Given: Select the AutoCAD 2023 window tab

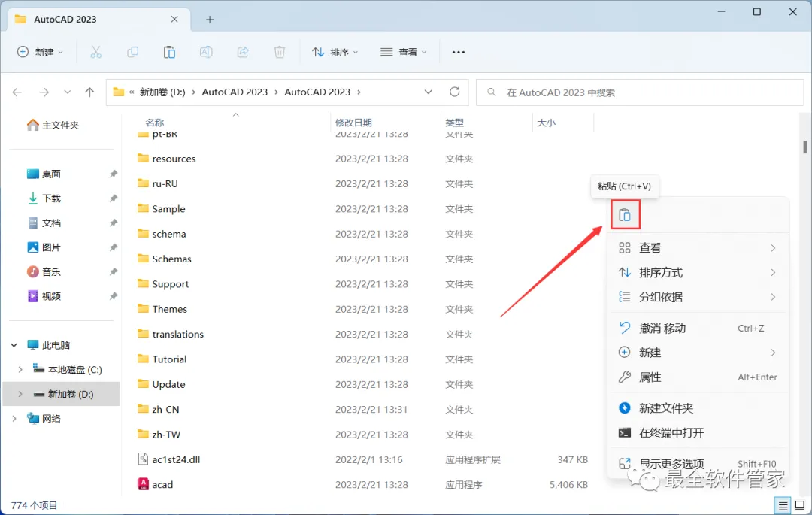Looking at the screenshot, I should [98, 19].
